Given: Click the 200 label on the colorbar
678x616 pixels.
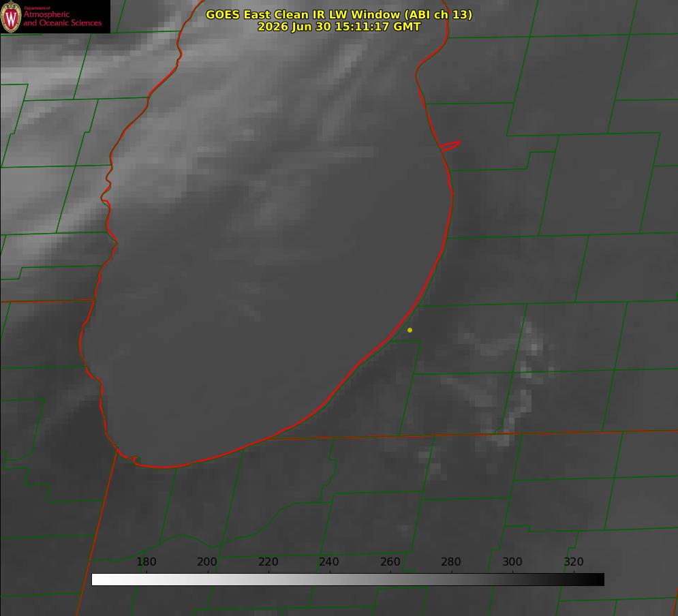Looking at the screenshot, I should click(207, 561).
